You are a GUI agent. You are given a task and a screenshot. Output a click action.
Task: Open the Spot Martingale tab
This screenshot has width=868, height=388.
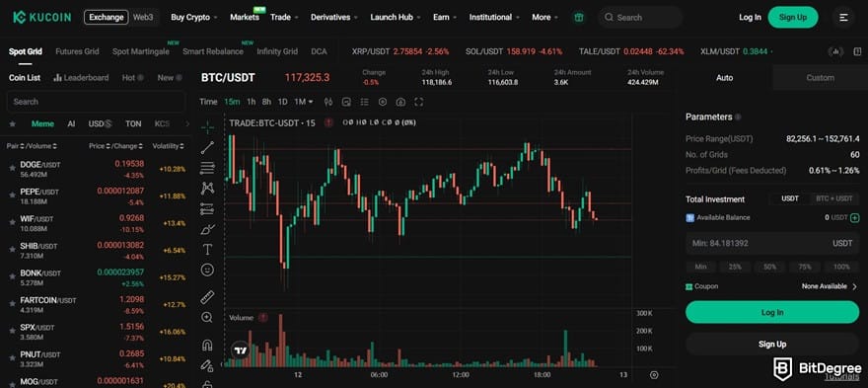pos(141,51)
